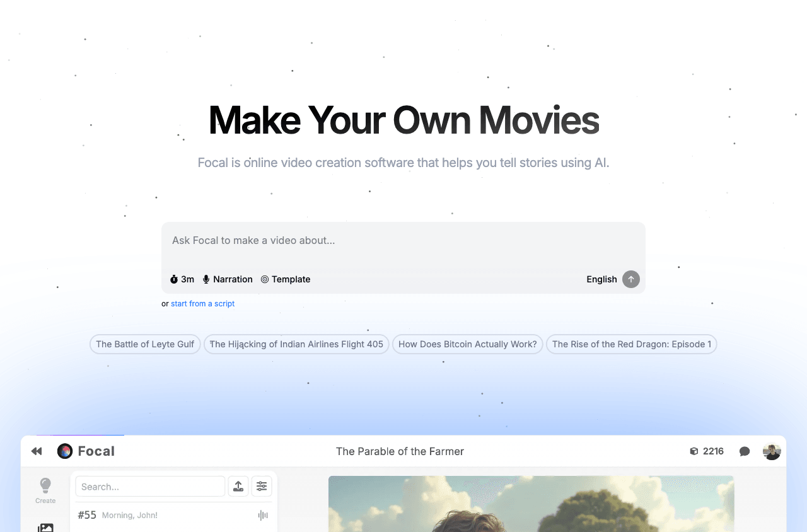Screen dimensions: 807x532
Task: Open the Template picker
Action: (286, 279)
